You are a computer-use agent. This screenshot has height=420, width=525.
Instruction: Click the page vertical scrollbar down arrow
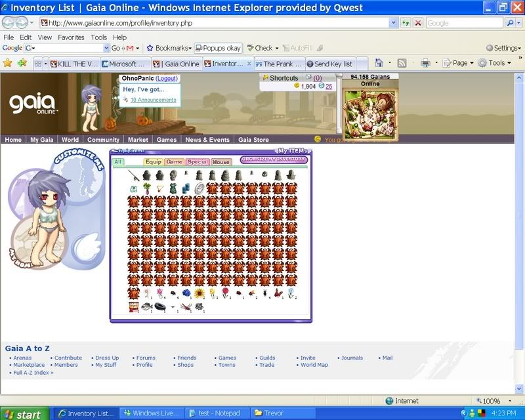(x=519, y=388)
